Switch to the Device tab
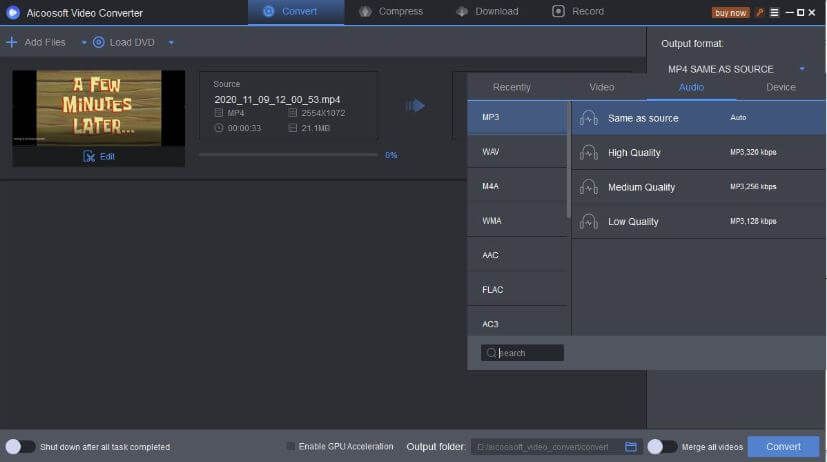Image resolution: width=827 pixels, height=462 pixels. (x=781, y=87)
